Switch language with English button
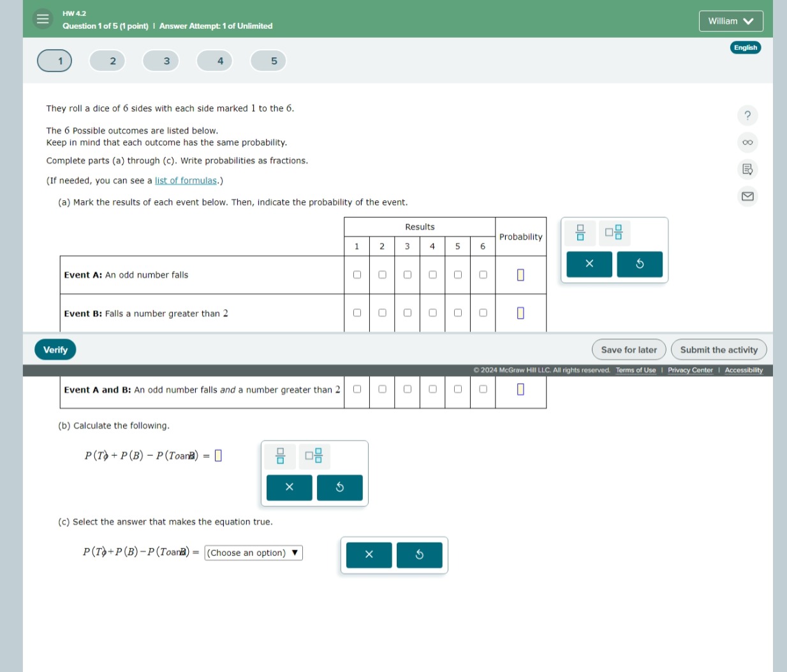787x672 pixels. (746, 48)
